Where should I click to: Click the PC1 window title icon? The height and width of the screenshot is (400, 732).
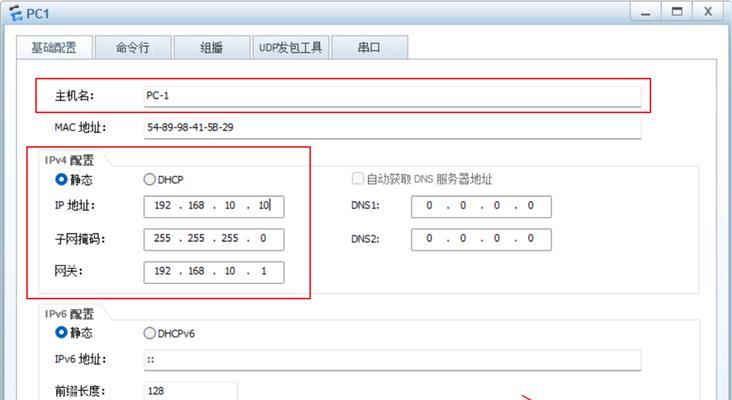click(x=16, y=14)
